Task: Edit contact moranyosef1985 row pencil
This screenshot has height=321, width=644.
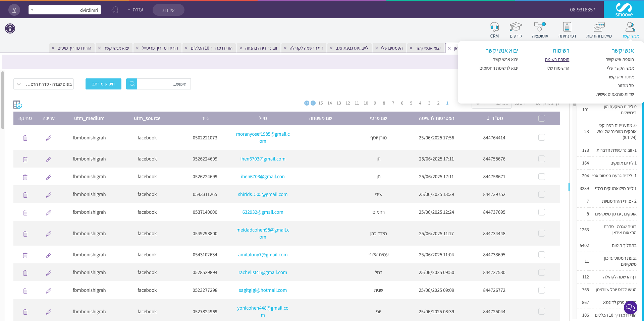Action: [x=49, y=138]
